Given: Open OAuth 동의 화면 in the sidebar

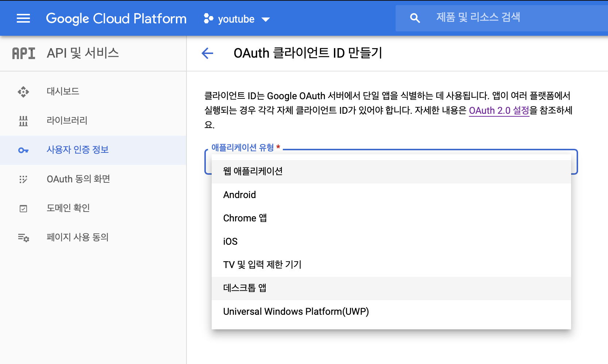Looking at the screenshot, I should click(x=93, y=179).
